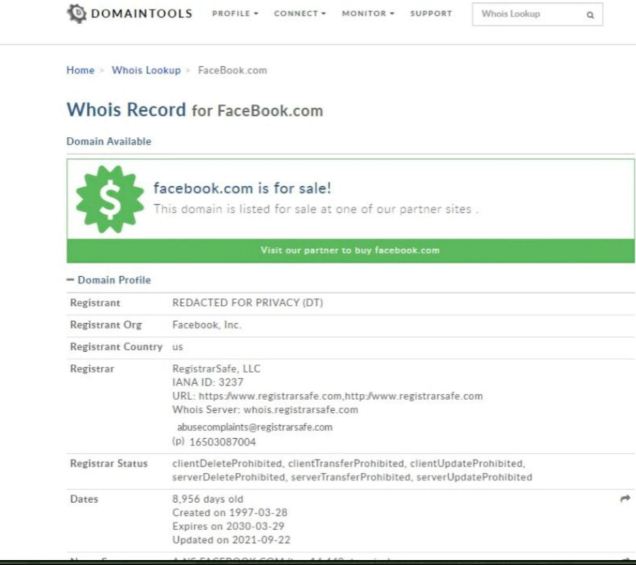Viewport: 636px width, 565px height.
Task: Click the 'IANA ID: 3237' text
Action: point(208,382)
